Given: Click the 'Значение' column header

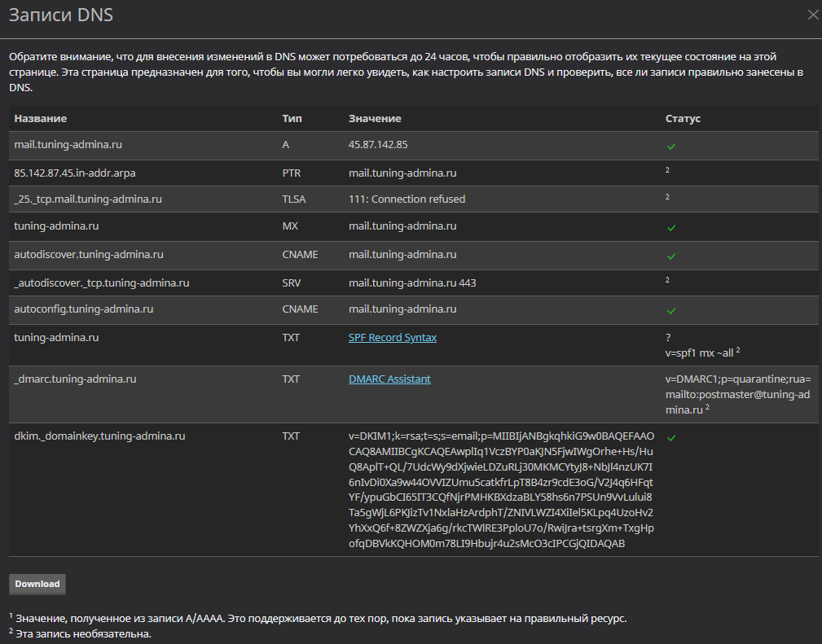Looking at the screenshot, I should pos(375,118).
